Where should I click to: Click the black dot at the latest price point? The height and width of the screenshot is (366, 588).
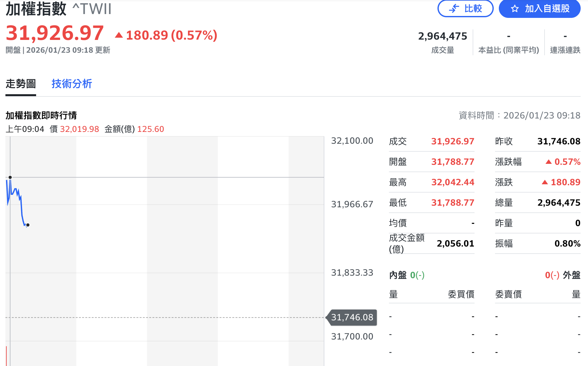27,225
